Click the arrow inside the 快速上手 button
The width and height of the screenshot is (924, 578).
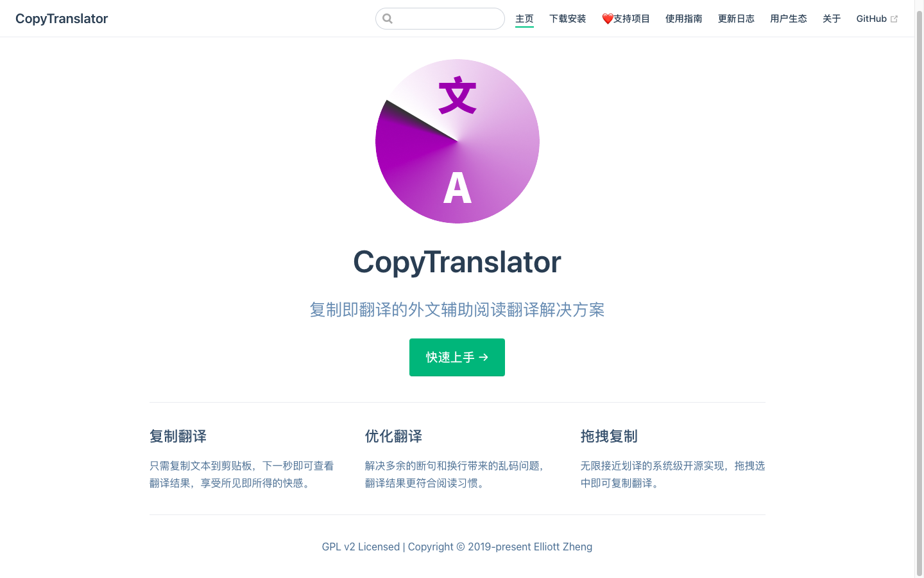(483, 357)
